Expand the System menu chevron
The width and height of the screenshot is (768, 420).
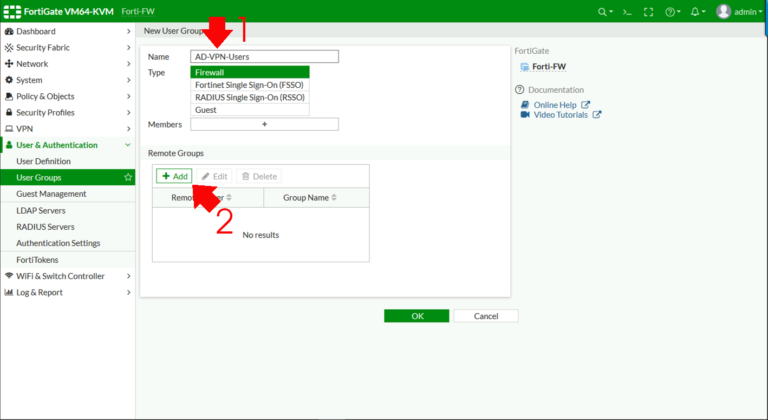tap(128, 80)
